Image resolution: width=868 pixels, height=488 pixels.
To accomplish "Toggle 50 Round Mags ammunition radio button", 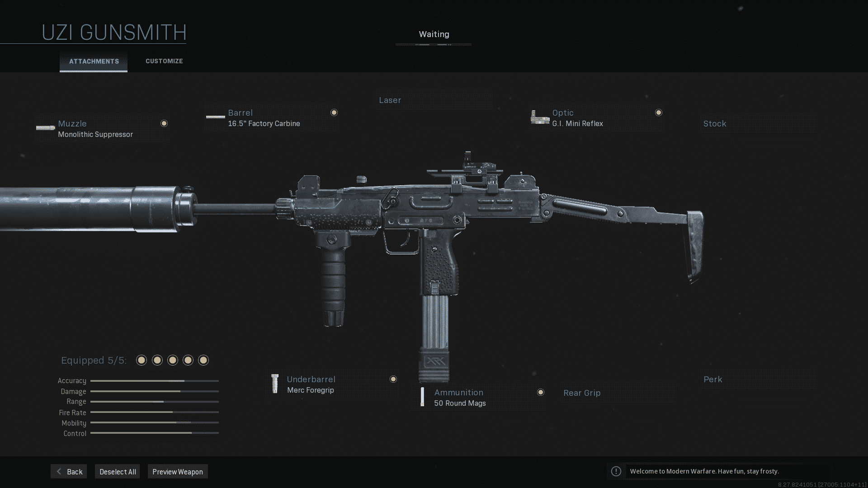I will click(x=540, y=392).
